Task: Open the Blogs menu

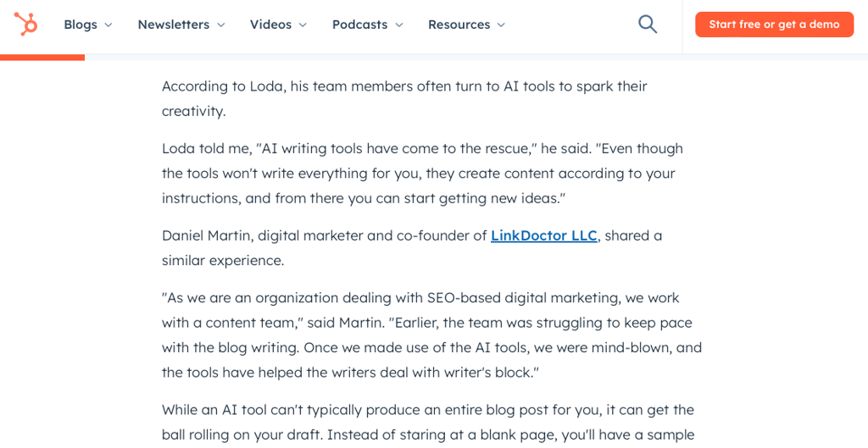Action: click(x=88, y=25)
